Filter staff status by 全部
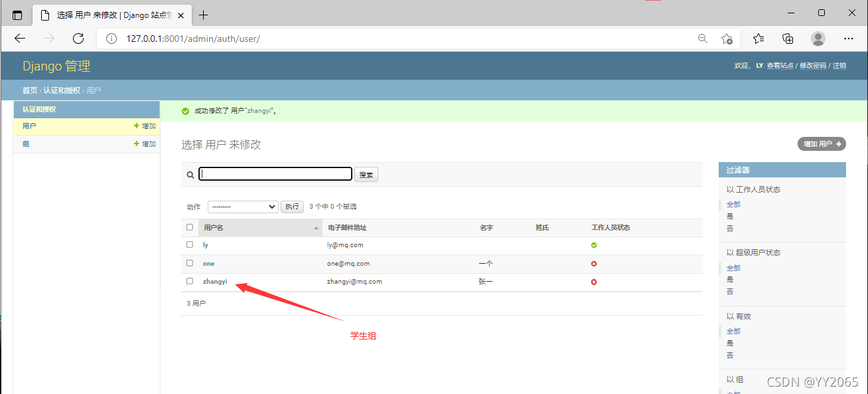868x394 pixels. point(733,204)
